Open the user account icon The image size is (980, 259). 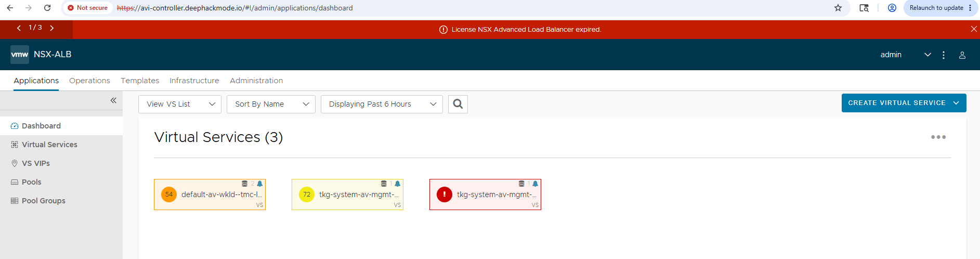[962, 55]
